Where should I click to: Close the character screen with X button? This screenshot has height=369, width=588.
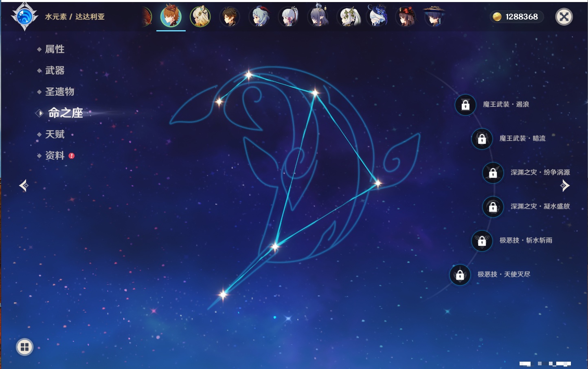pos(564,17)
